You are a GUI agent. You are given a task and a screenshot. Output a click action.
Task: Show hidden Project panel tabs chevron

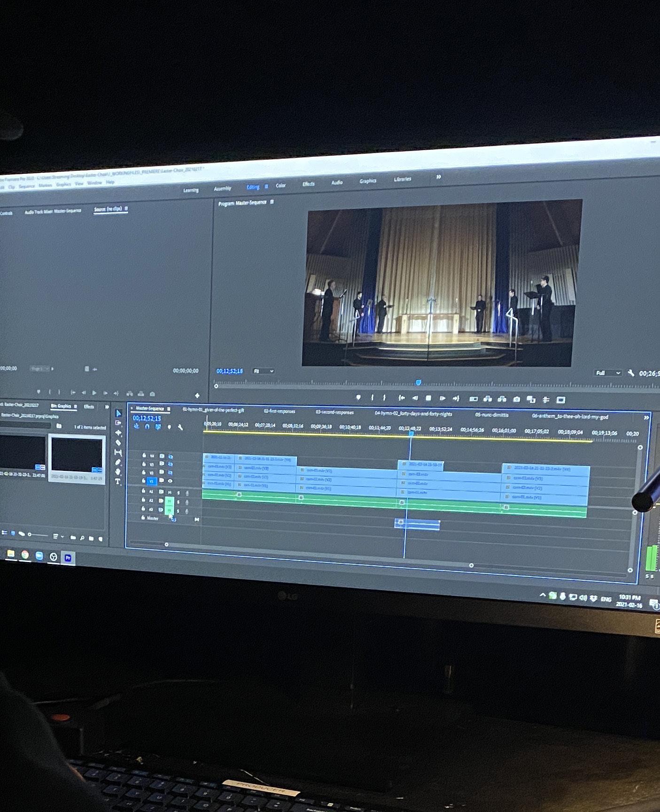(107, 407)
